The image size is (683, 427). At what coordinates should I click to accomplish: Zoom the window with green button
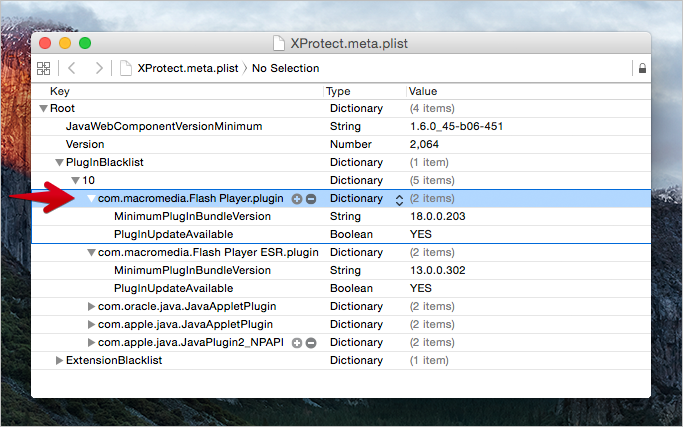(x=85, y=43)
